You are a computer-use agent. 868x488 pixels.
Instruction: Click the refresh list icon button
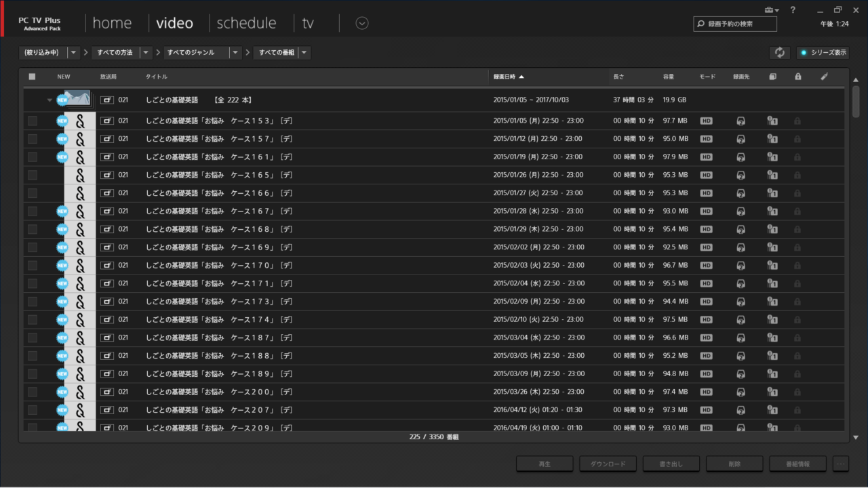[x=779, y=53]
